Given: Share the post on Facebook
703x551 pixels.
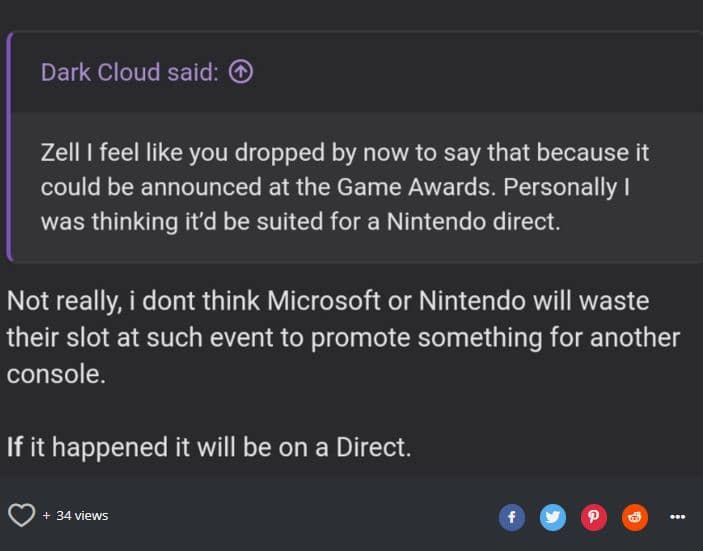Looking at the screenshot, I should click(x=511, y=517).
